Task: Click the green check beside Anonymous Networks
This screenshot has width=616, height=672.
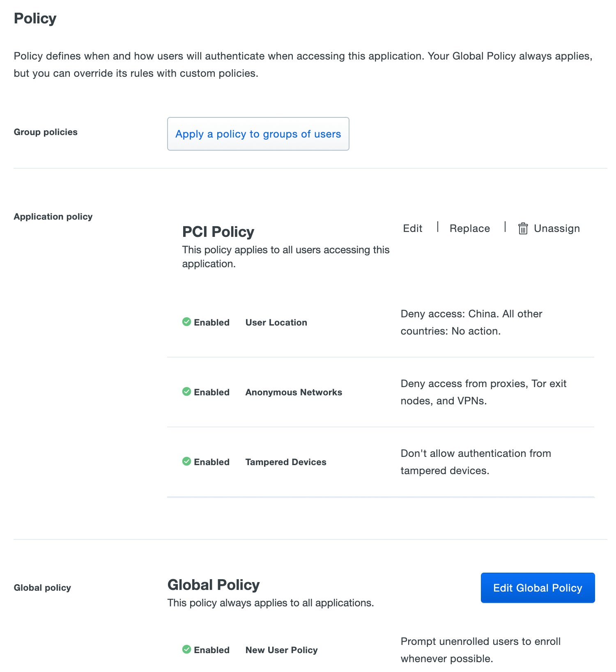Action: [x=187, y=392]
